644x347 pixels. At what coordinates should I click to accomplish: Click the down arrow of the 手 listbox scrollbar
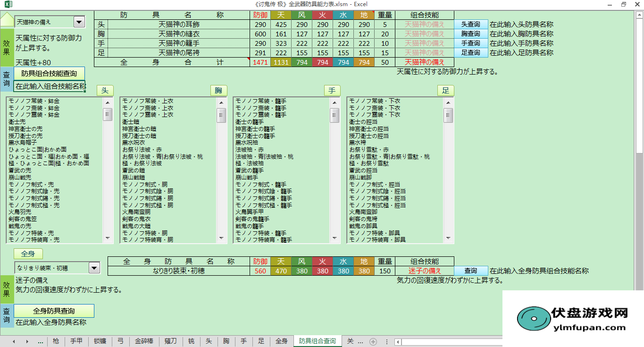pyautogui.click(x=335, y=238)
